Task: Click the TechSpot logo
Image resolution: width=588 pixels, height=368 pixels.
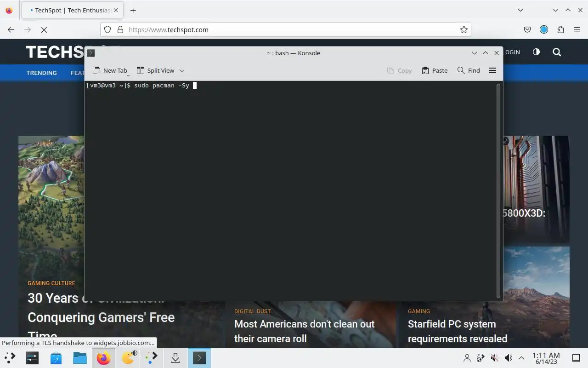Action: tap(55, 52)
